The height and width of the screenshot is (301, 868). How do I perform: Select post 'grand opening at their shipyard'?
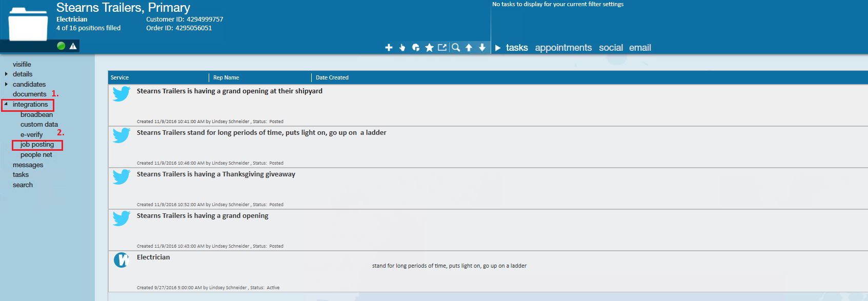[x=230, y=91]
